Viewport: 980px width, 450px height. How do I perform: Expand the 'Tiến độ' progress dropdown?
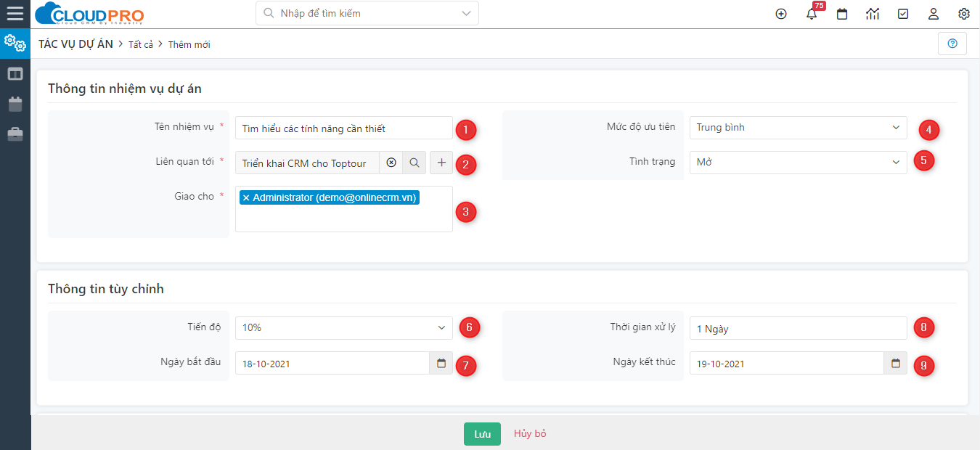tap(343, 328)
